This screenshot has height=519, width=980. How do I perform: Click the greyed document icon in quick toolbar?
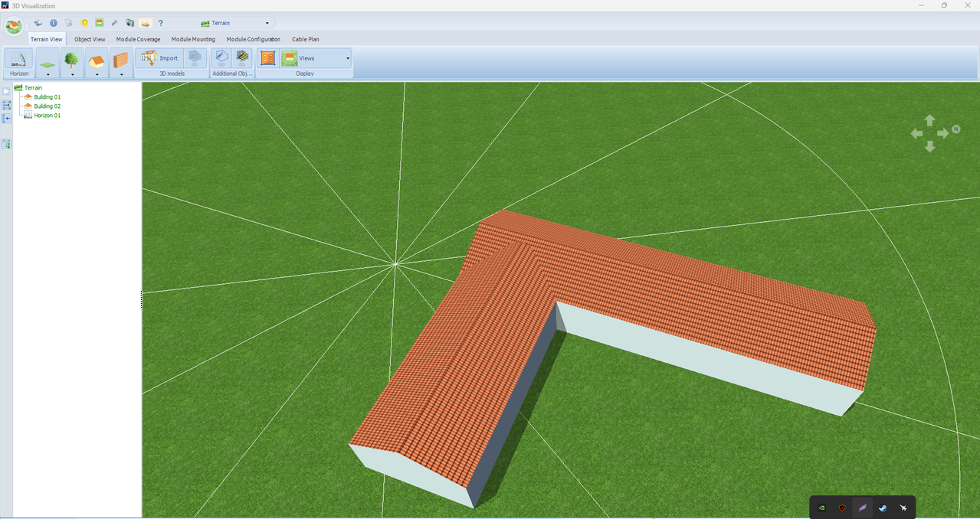tap(69, 23)
